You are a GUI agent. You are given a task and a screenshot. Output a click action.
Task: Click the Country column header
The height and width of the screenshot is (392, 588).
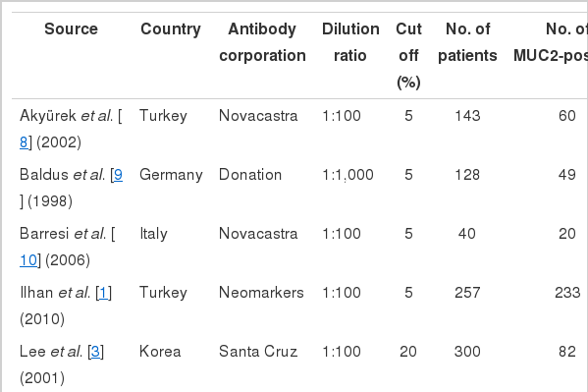(x=171, y=29)
